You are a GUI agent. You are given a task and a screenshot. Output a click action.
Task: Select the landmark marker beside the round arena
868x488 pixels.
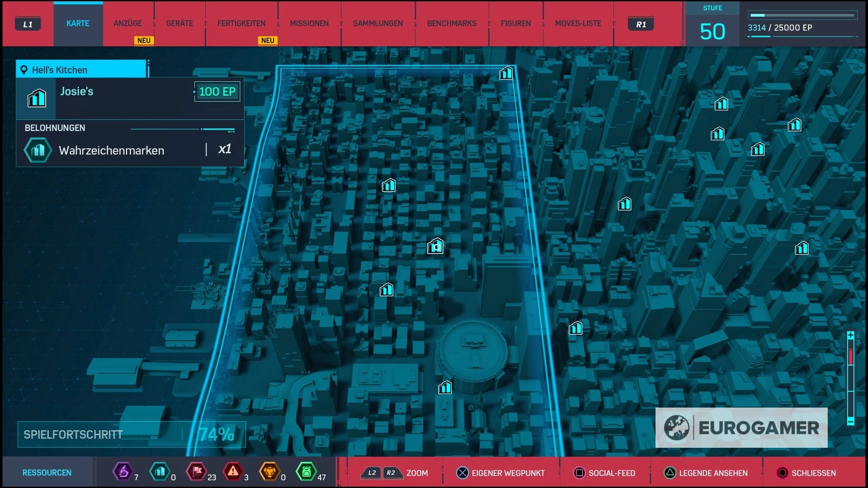445,387
